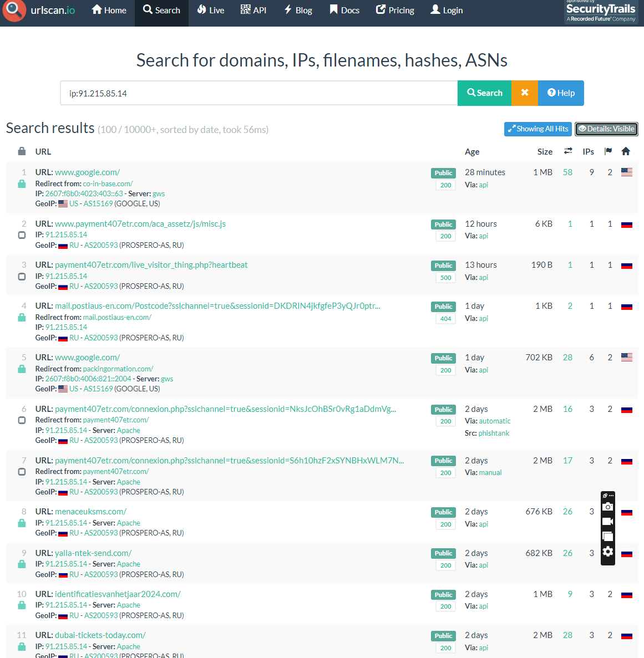
Task: Open the Pricing page
Action: (395, 10)
